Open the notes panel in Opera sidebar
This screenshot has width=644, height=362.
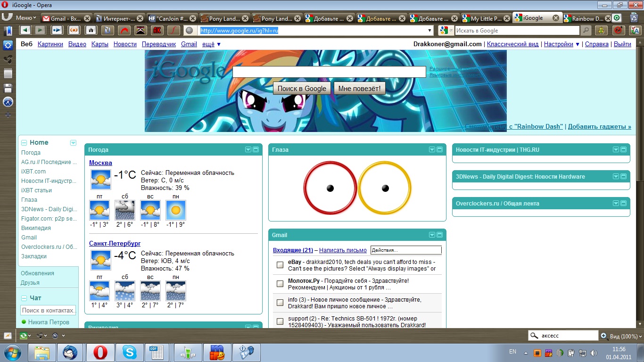(8, 73)
